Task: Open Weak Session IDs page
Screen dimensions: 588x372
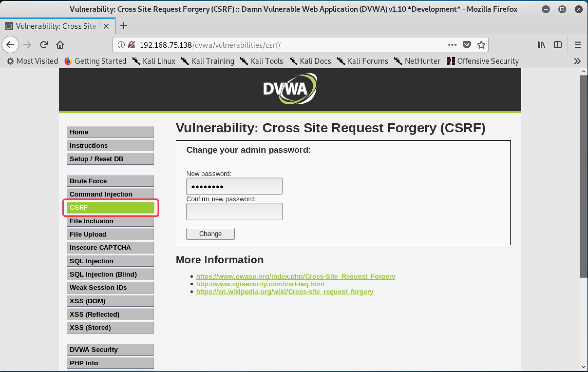Action: click(x=110, y=288)
